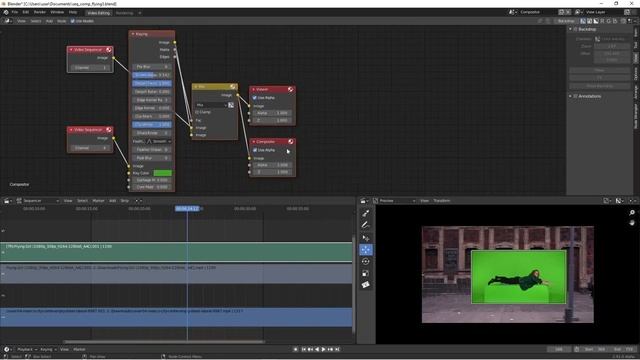Adjust the Screen Balance slider on Keying node
This screenshot has height=360, width=640.
(152, 75)
